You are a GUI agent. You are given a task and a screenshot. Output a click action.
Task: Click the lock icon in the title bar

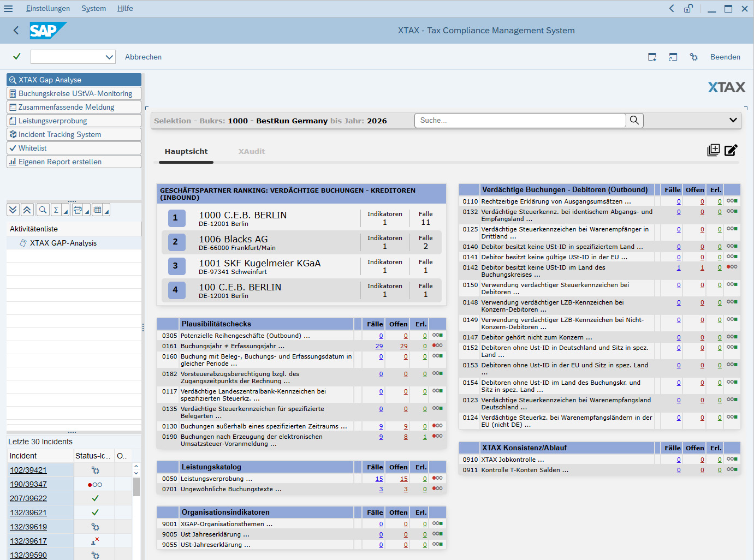pos(688,8)
